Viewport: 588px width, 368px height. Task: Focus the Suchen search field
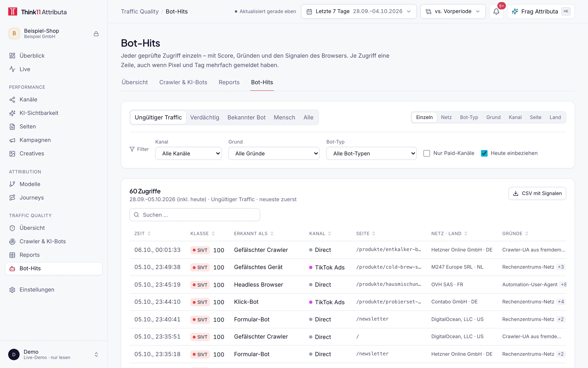point(195,215)
